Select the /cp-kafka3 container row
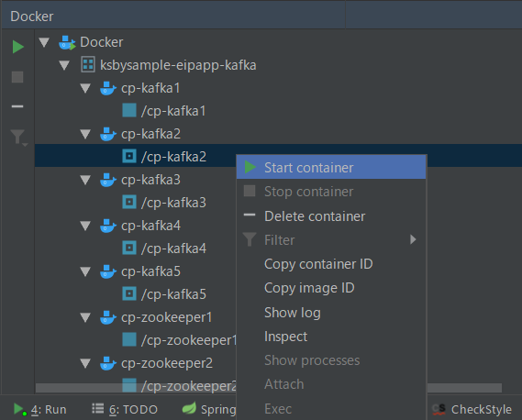 click(135, 202)
